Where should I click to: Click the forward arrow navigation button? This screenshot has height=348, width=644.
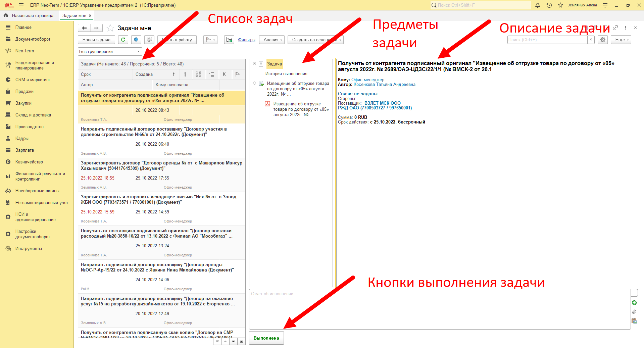point(96,28)
